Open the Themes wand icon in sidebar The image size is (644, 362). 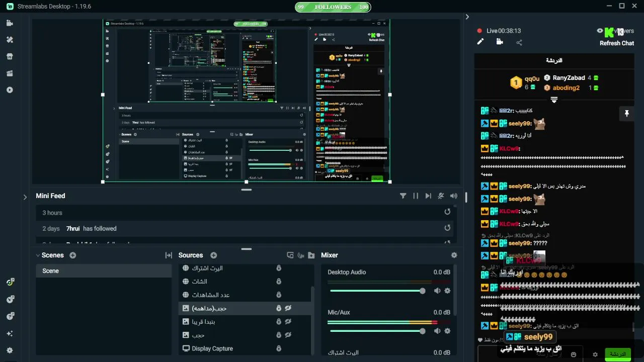[x=10, y=40]
